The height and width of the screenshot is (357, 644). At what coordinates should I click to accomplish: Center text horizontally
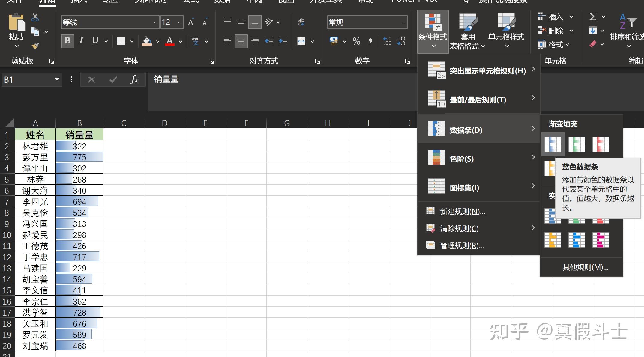coord(241,41)
